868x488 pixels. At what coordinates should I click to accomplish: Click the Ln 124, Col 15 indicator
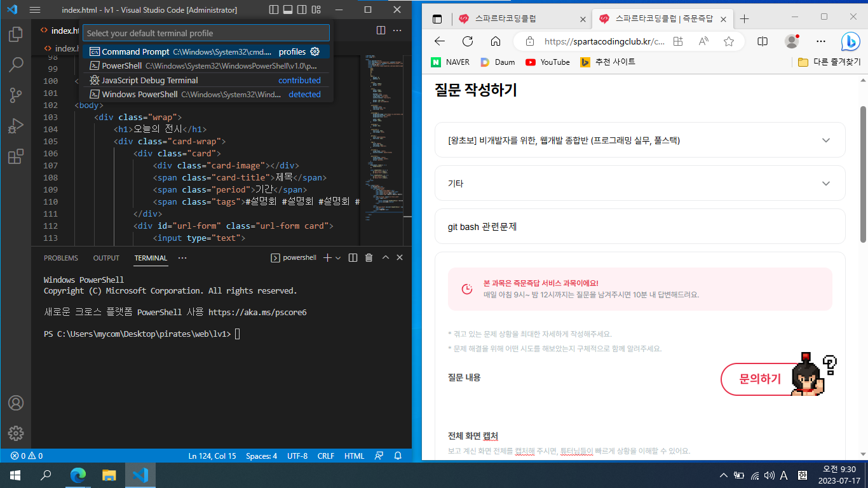[212, 456]
